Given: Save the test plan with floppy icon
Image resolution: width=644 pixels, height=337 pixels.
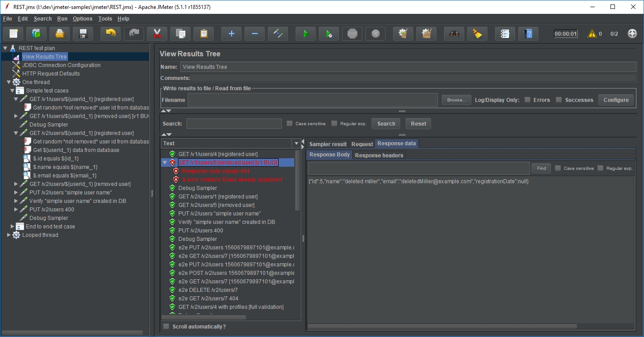Looking at the screenshot, I should pyautogui.click(x=83, y=34).
